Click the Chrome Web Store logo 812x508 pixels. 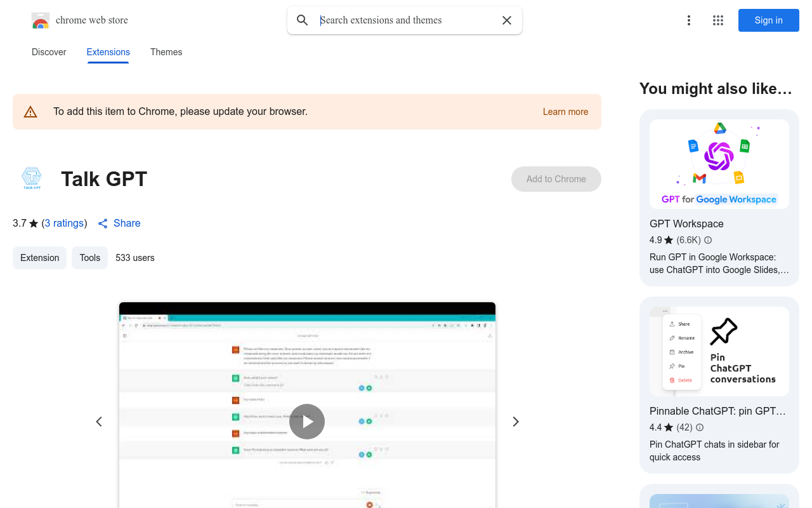pos(41,20)
